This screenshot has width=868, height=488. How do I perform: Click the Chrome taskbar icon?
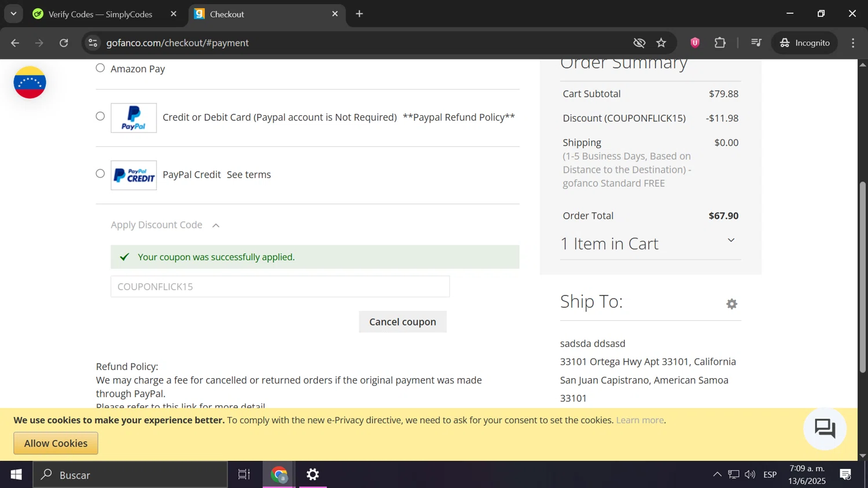coord(279,475)
